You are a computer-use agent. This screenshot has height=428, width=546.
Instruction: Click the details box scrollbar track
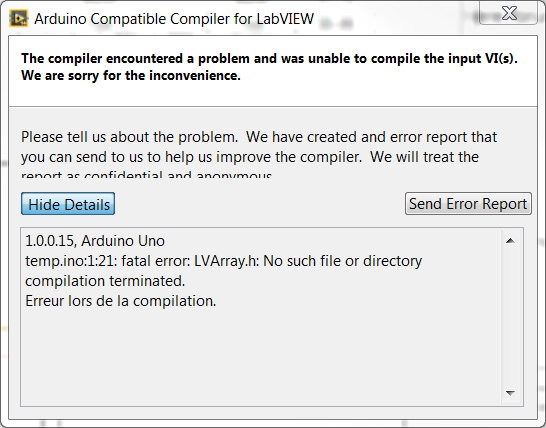510,317
